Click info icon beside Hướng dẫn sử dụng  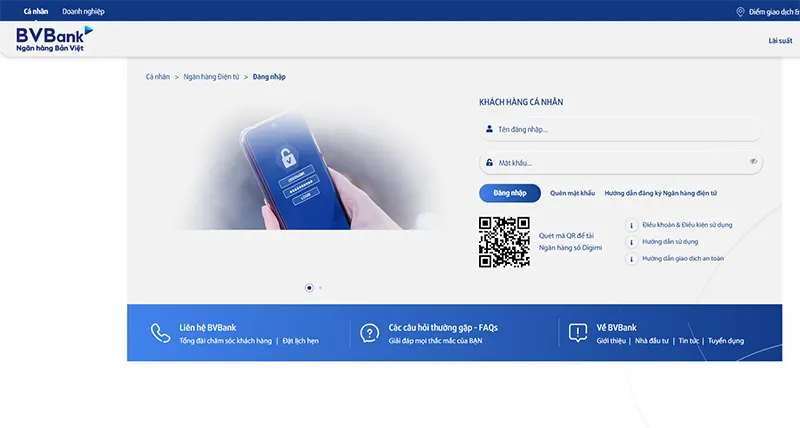(x=631, y=242)
